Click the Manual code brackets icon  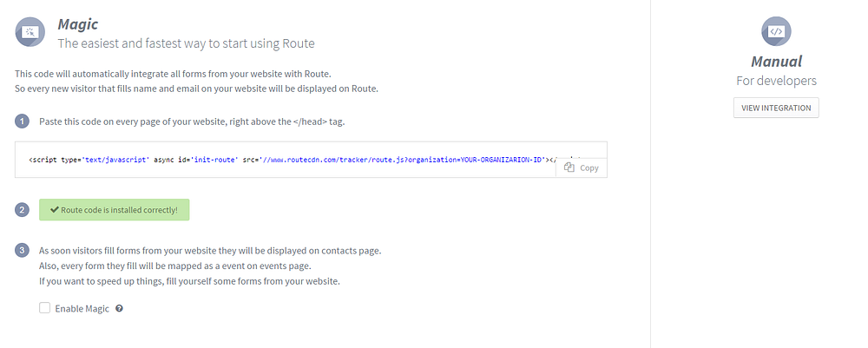[x=776, y=31]
